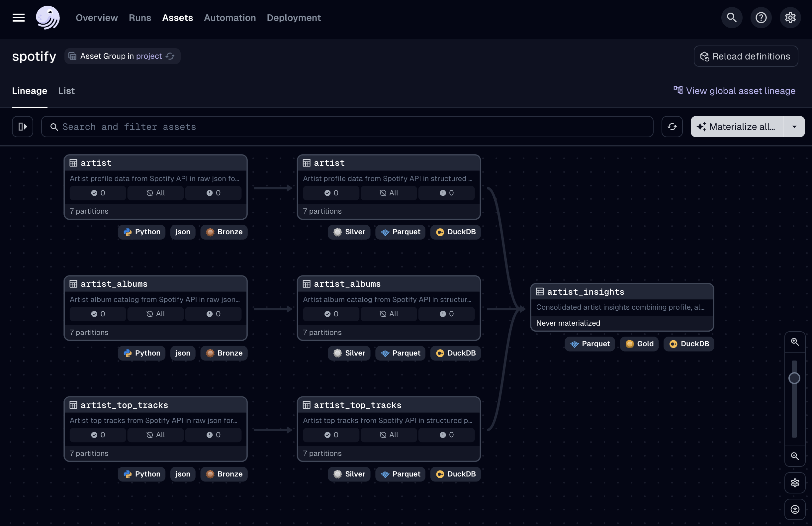812x526 pixels.
Task: Refresh asset data with circular arrows button
Action: click(672, 127)
